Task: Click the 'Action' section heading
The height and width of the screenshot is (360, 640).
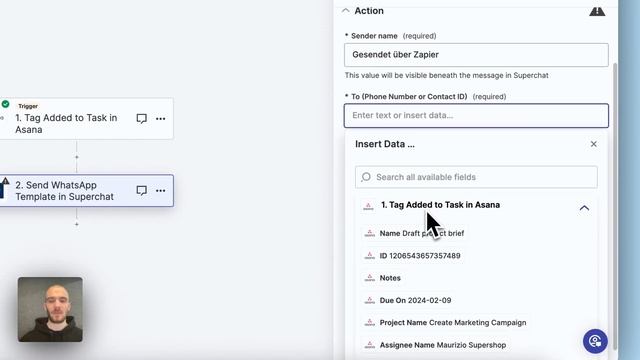Action: [369, 11]
